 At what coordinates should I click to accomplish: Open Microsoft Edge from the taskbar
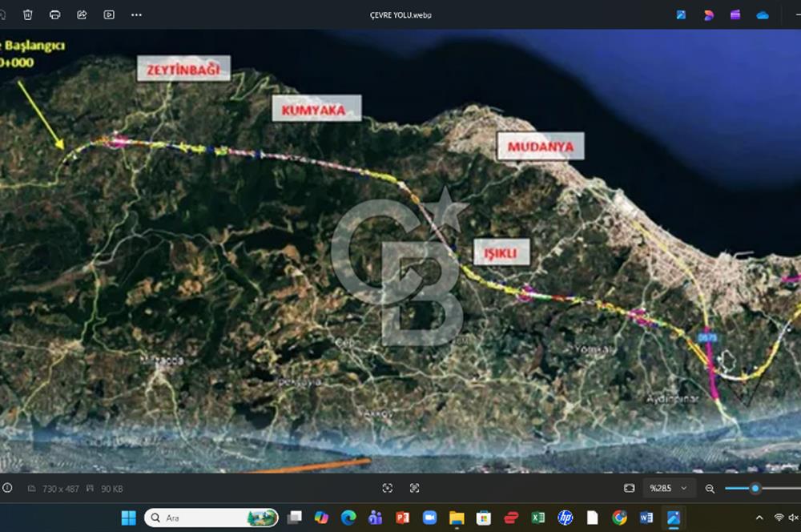348,518
